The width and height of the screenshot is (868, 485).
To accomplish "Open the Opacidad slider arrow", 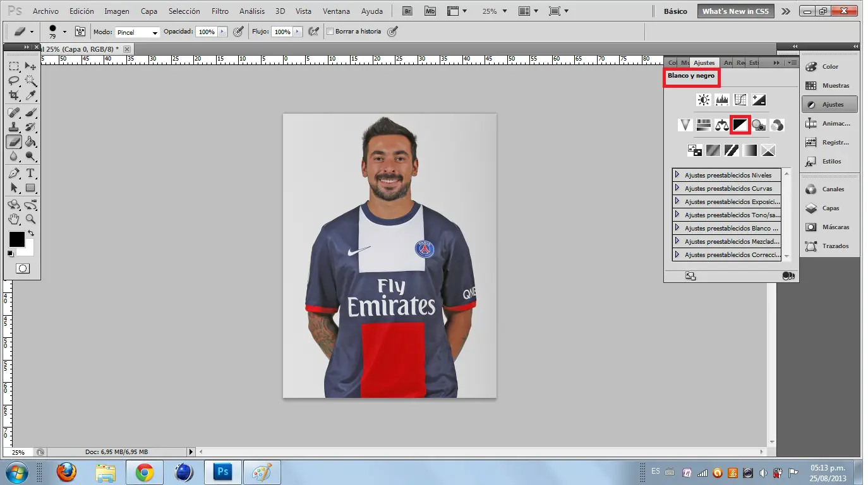I will (x=222, y=32).
